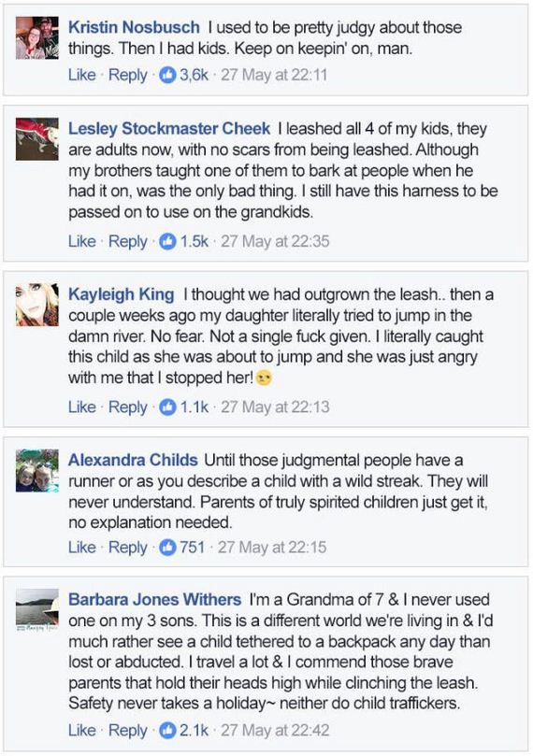Open Kayleigh King's profile name link
This screenshot has width=533, height=756.
[x=121, y=294]
